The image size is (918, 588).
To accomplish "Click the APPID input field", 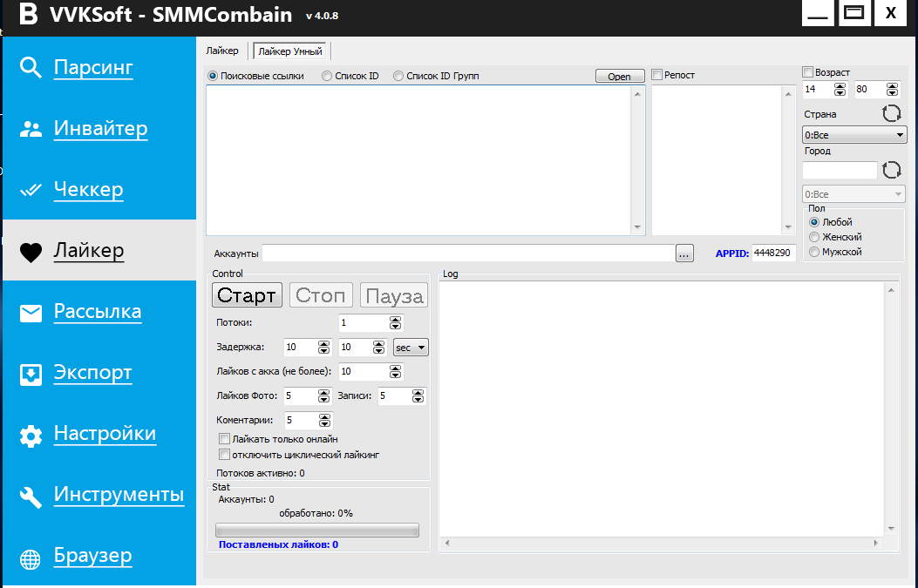I will 773,253.
